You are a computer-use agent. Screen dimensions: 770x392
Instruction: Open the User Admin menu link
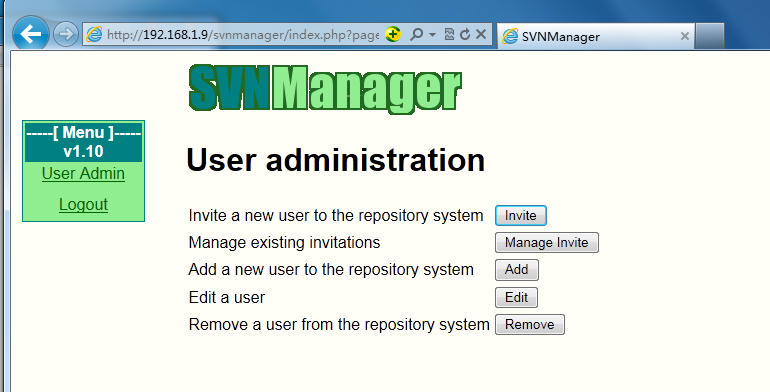pos(83,173)
